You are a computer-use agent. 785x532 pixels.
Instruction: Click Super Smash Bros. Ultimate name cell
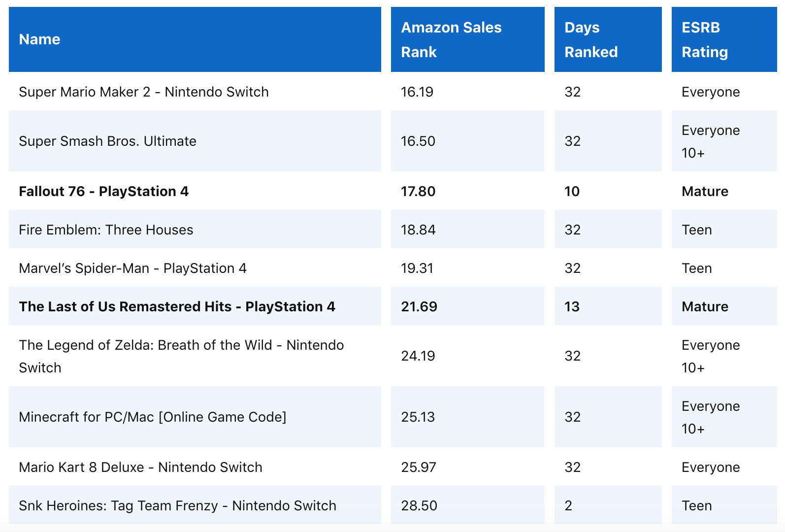pyautogui.click(x=107, y=141)
